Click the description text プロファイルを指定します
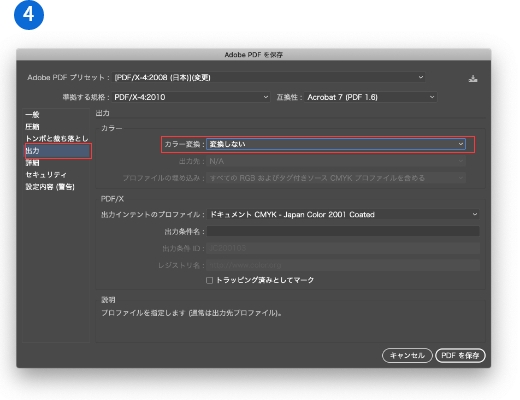The height and width of the screenshot is (400, 520). coord(191,313)
